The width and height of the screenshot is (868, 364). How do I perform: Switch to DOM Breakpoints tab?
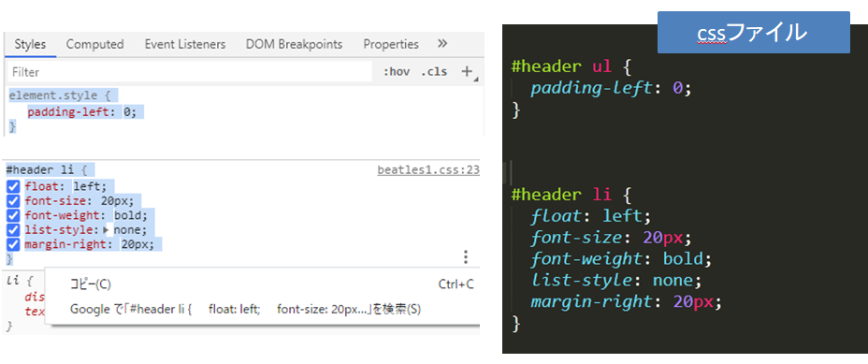294,44
